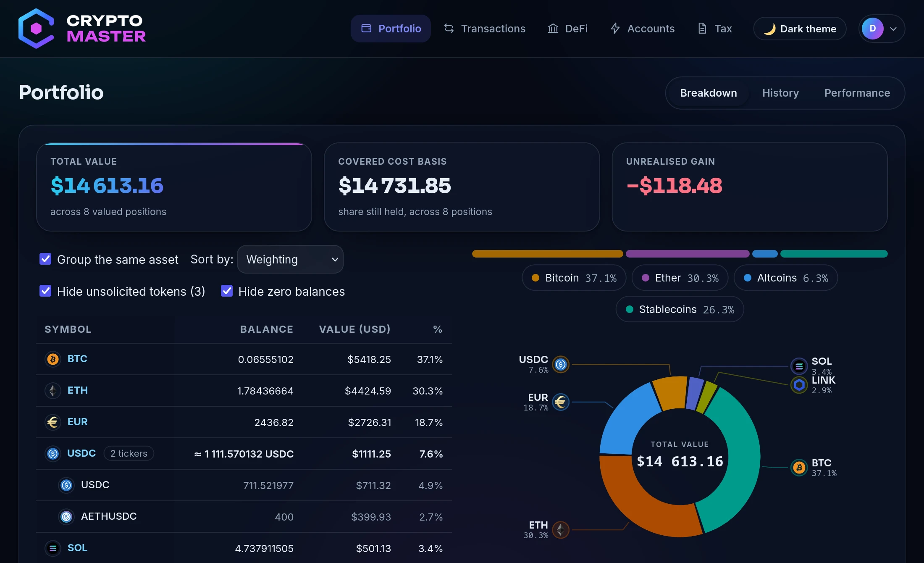Click the Crypto Master hexagon logo
Screen dimensions: 924x563
click(x=36, y=29)
